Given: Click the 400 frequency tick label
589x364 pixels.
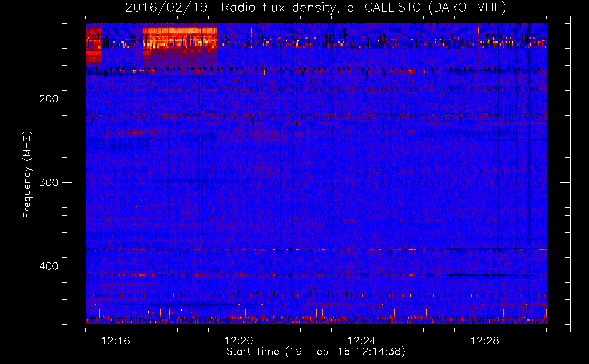Looking at the screenshot, I should [x=49, y=266].
